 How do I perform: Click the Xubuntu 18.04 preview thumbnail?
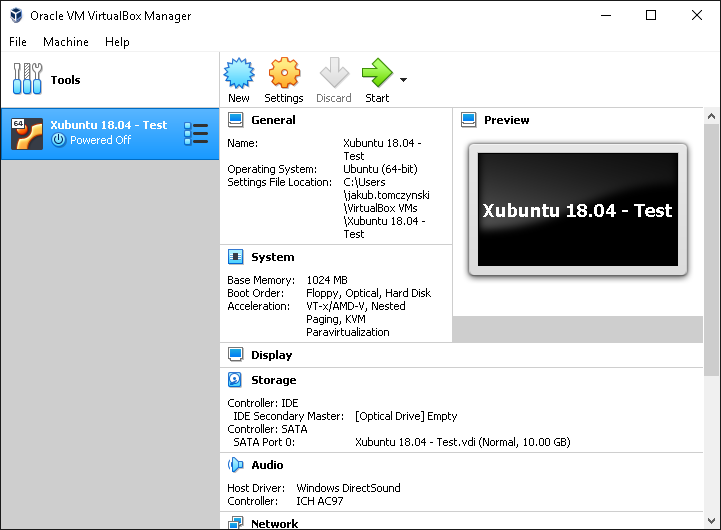[578, 210]
